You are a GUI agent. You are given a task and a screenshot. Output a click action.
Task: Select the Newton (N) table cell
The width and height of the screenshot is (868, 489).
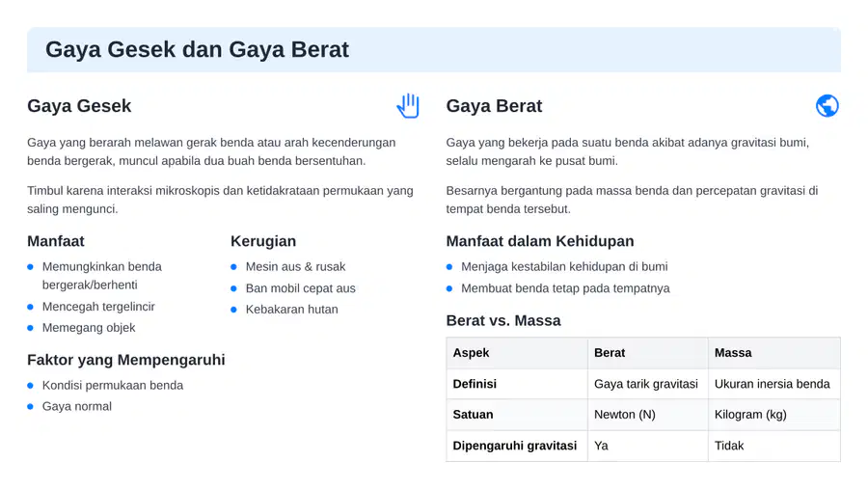[x=648, y=415]
